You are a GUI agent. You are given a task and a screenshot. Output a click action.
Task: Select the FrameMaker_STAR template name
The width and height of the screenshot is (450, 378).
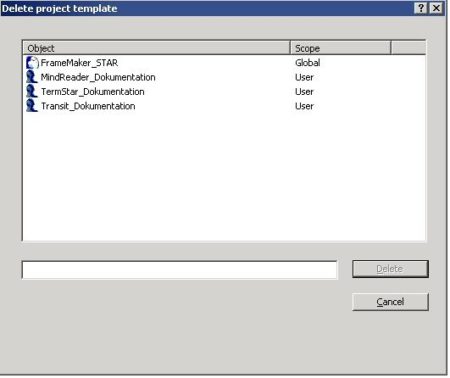tap(79, 63)
